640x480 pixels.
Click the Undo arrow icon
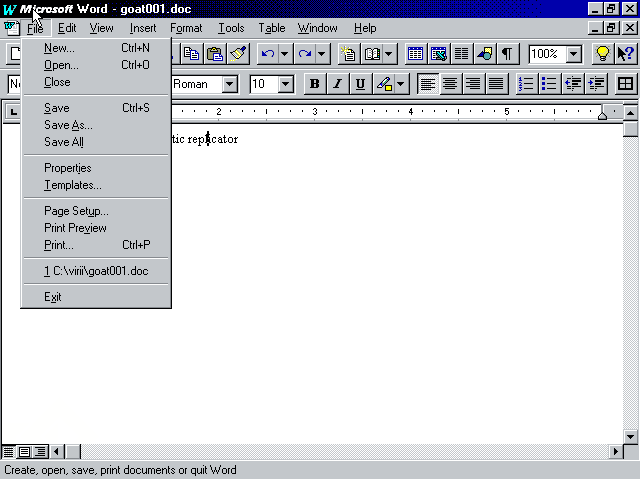(268, 54)
